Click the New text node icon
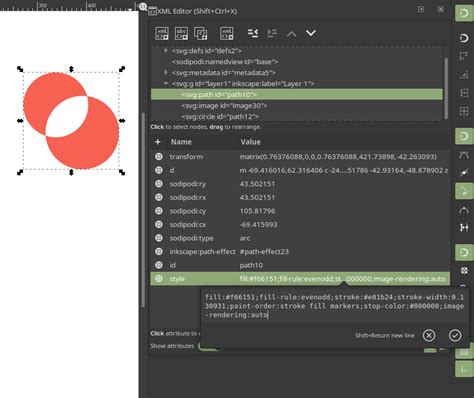 click(181, 33)
